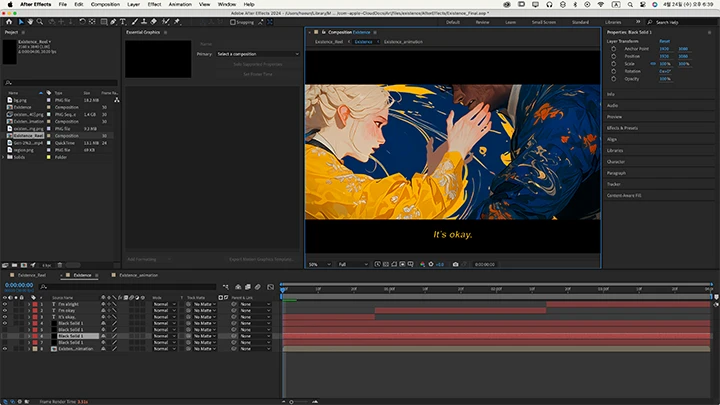
Task: Open the graph editor in timeline
Action: pyautogui.click(x=270, y=287)
